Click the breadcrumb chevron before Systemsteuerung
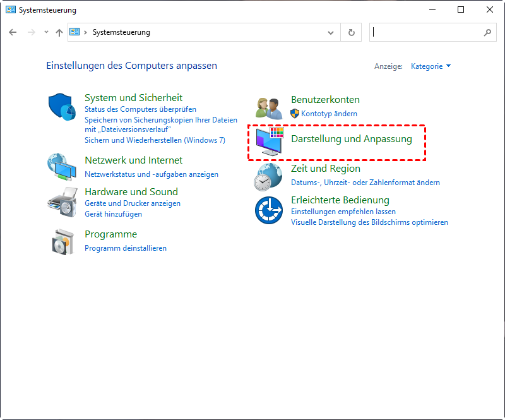This screenshot has width=505, height=420. [x=85, y=32]
